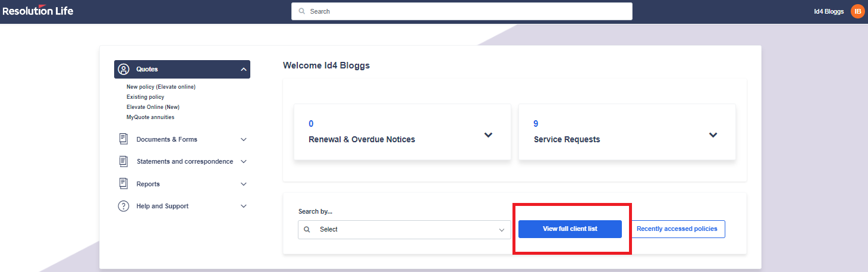
Task: Click the Help and Support question mark icon
Action: (124, 206)
